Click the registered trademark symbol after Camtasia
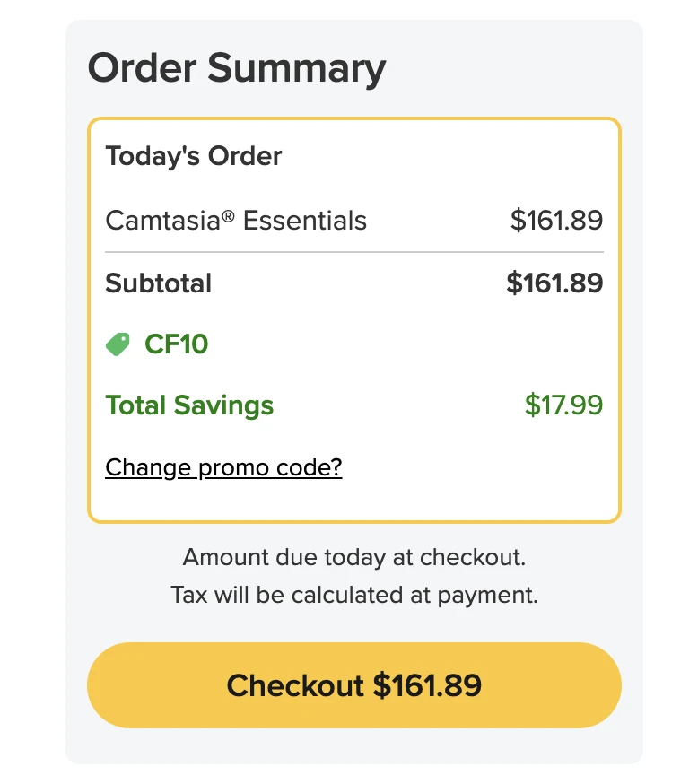 pos(228,216)
